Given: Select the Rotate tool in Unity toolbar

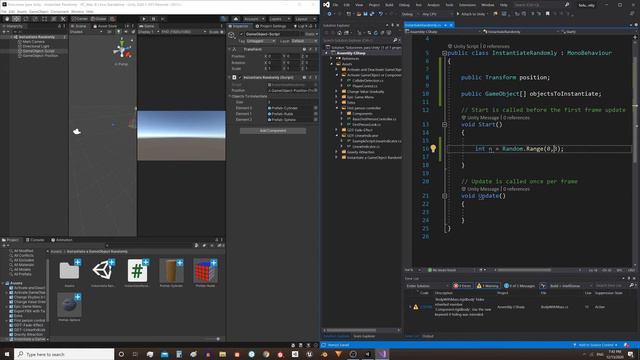Looking at the screenshot, I should (x=26, y=19).
